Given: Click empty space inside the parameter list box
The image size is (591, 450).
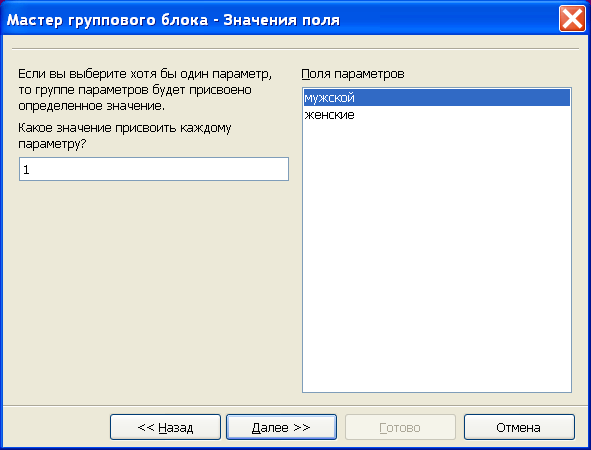Looking at the screenshot, I should [x=436, y=256].
